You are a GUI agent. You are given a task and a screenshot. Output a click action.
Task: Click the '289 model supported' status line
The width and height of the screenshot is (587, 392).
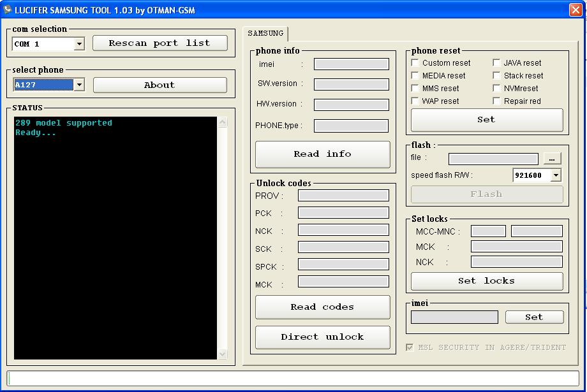[64, 122]
